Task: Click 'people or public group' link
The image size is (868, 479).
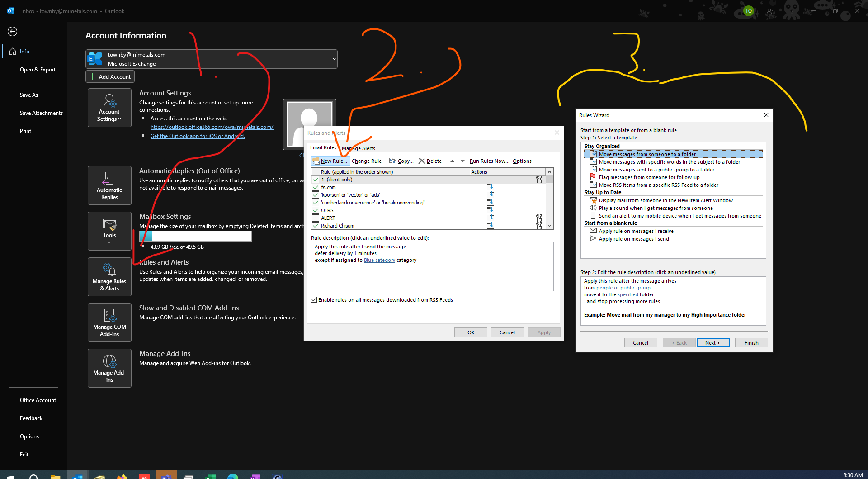Action: click(x=623, y=288)
